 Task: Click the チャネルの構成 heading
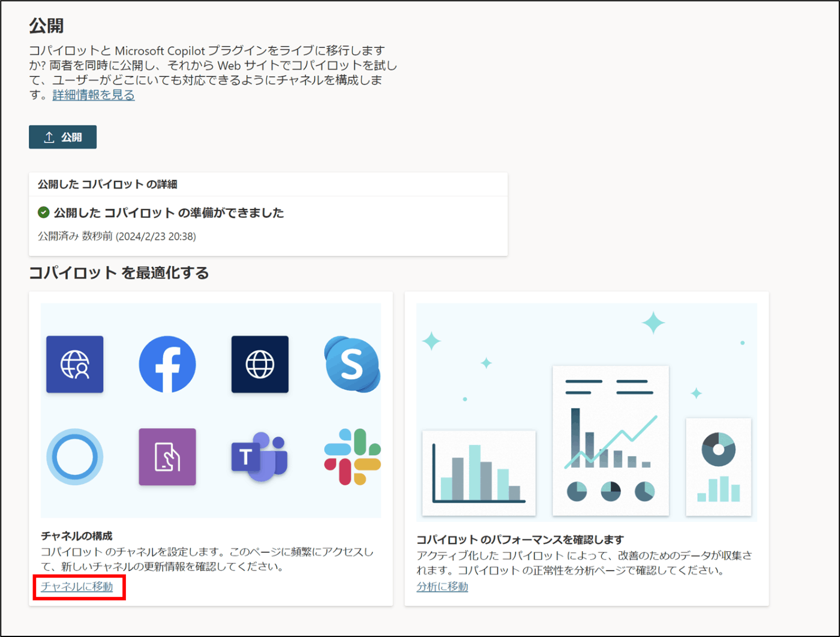point(77,536)
